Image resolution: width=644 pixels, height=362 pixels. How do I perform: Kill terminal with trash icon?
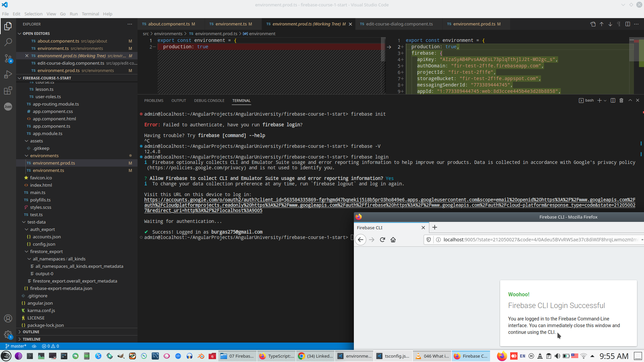[x=621, y=101]
